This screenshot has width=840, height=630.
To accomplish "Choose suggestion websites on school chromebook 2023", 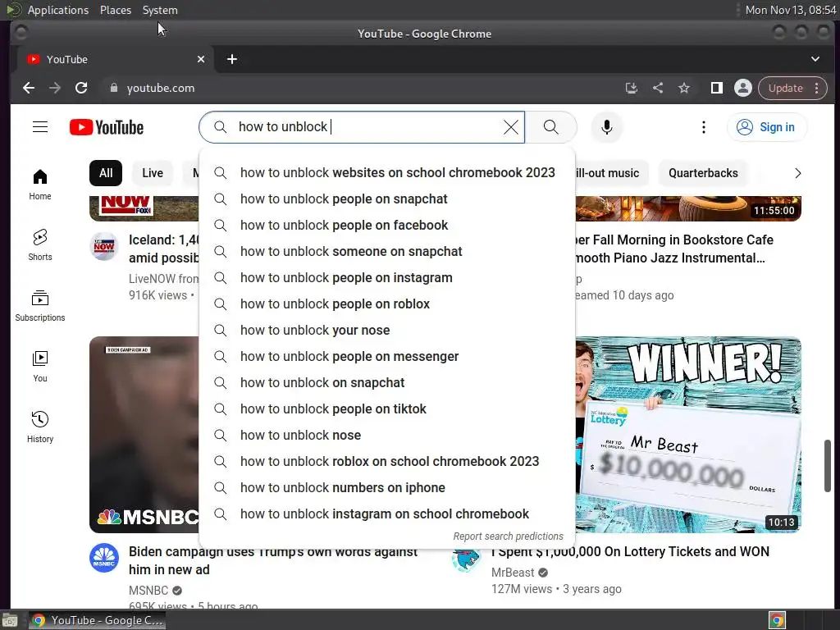I will tap(387, 172).
